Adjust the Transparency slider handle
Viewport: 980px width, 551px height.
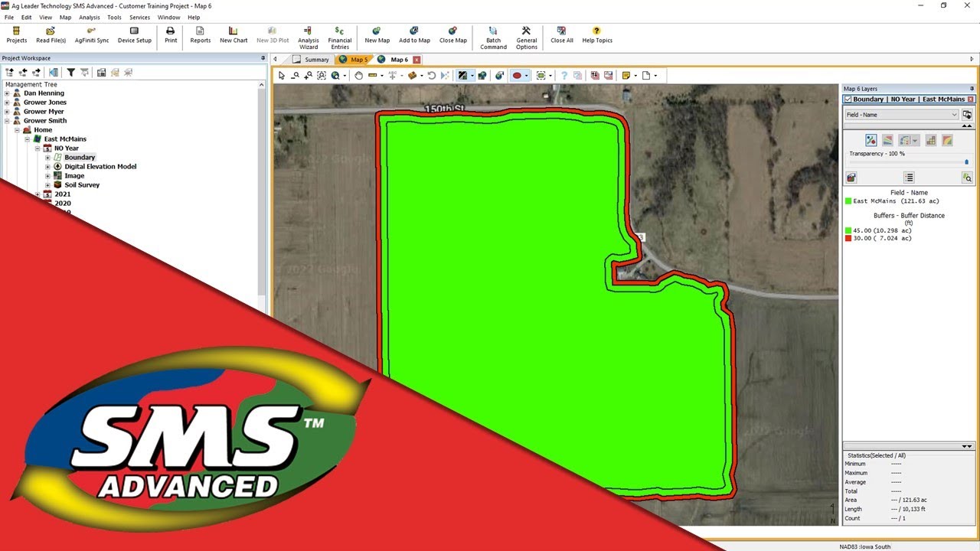(x=966, y=161)
